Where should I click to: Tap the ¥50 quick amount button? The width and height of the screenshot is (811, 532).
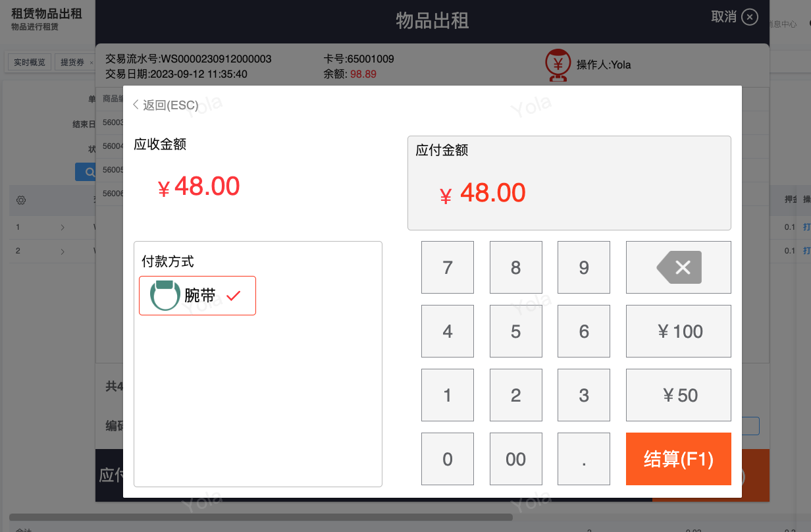[x=678, y=395]
